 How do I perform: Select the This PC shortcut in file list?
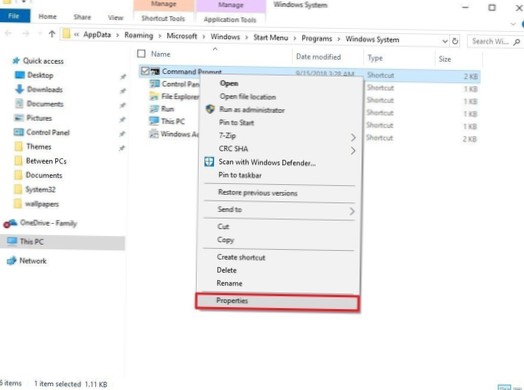173,121
